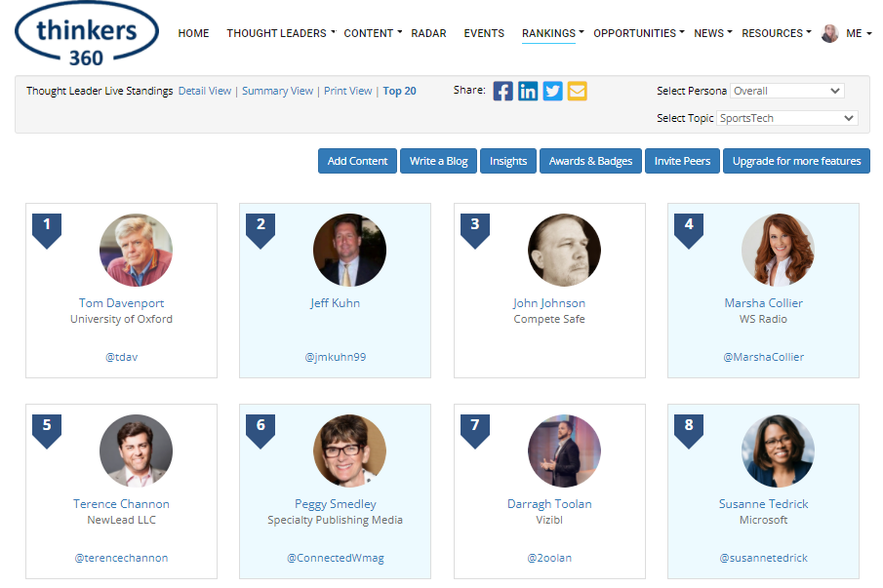883x588 pixels.
Task: Share the rankings by email icon
Action: pos(577,91)
